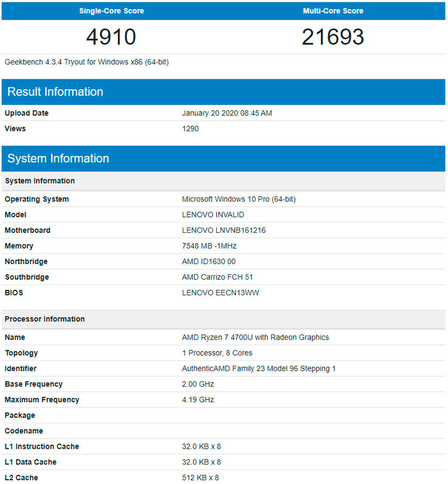Select L2 Cache value 512 KB x 8
448x484 pixels.
200,477
